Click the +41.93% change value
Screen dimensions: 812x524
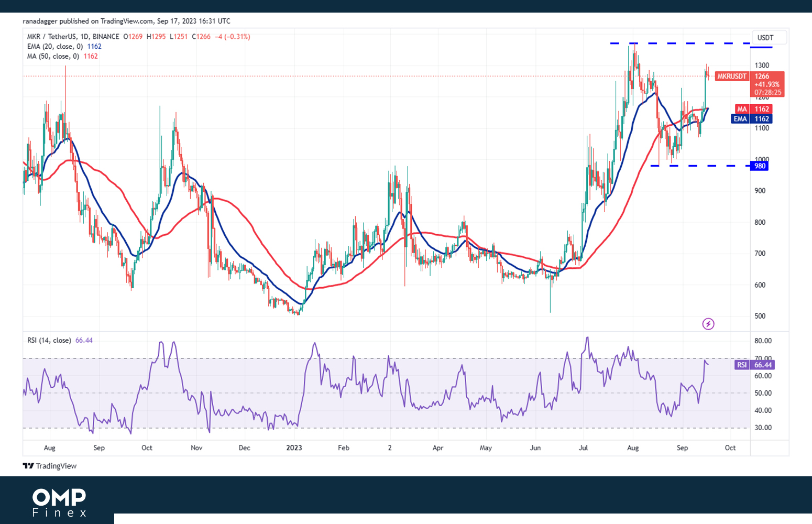tap(766, 84)
